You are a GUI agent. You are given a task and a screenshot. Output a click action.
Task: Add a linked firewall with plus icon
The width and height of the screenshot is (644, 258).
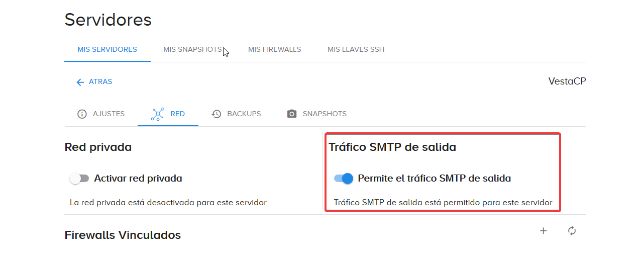(x=543, y=231)
